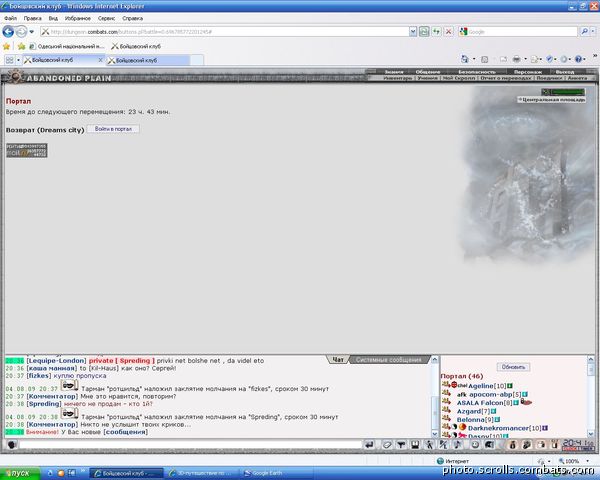Click the Compatibility View arrows icon
The height and width of the screenshot is (480, 600).
point(437,31)
